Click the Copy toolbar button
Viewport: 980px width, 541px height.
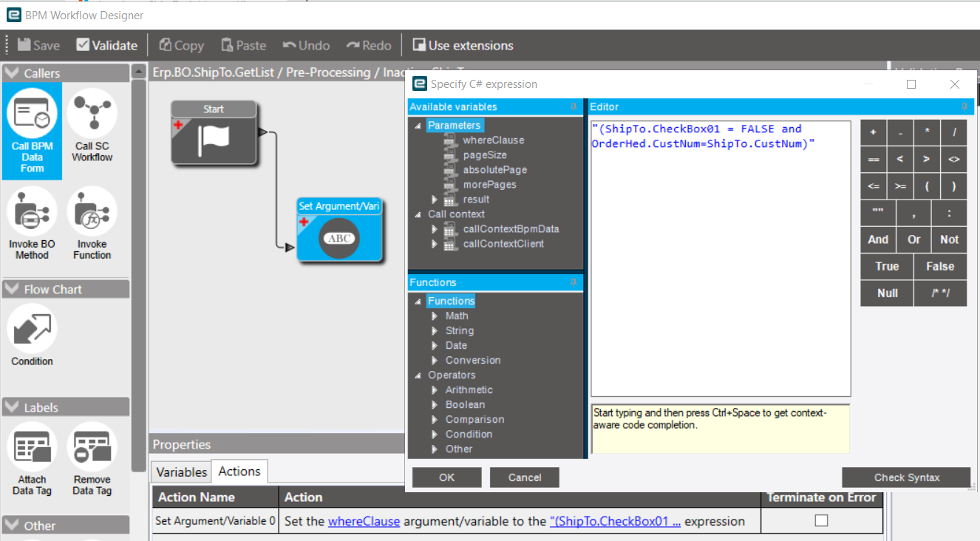click(x=181, y=45)
